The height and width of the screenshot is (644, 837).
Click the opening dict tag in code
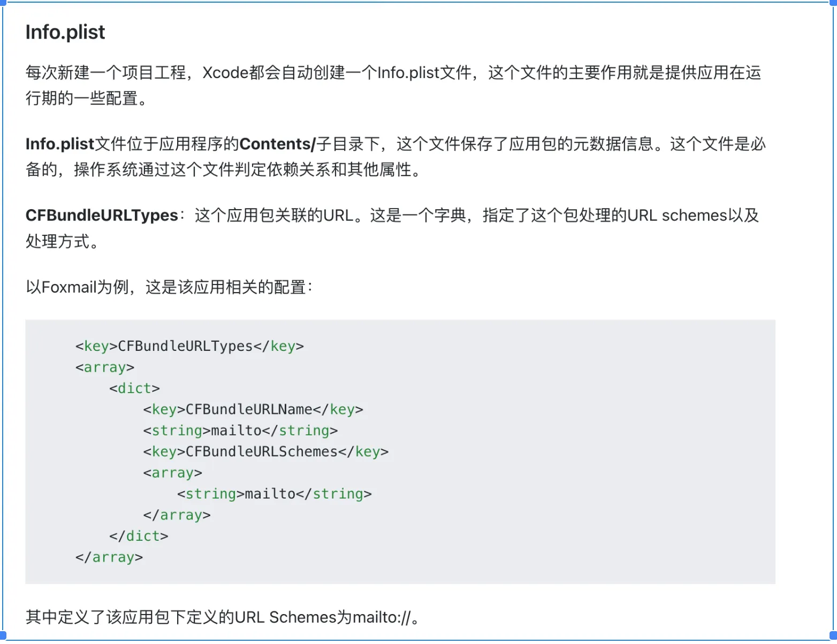click(134, 388)
